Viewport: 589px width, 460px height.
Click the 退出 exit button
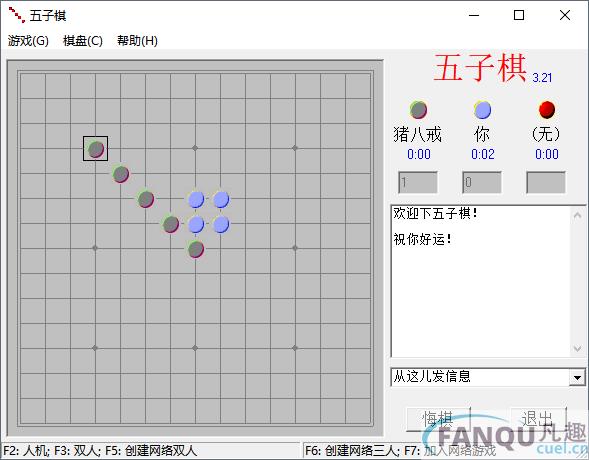538,419
